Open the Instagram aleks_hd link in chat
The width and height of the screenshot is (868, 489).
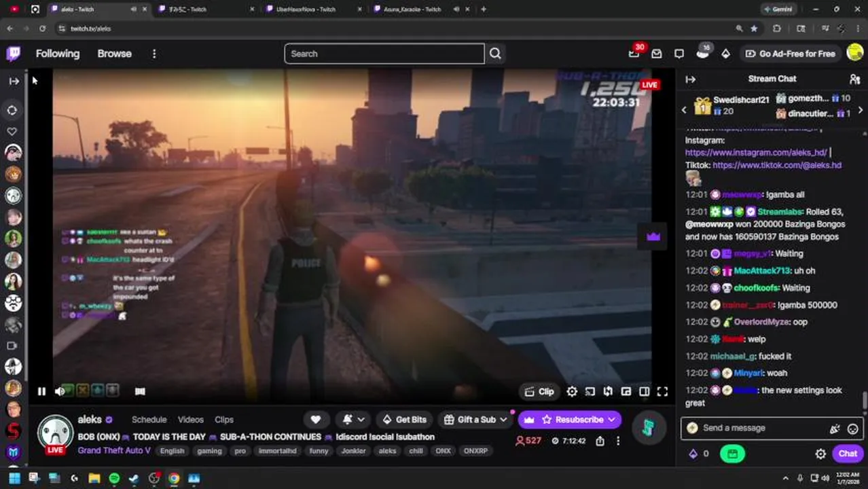(756, 153)
